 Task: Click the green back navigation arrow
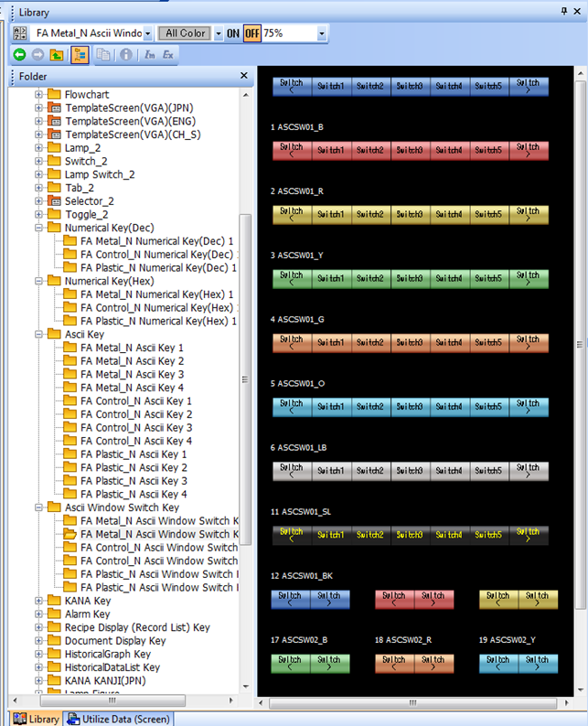coord(19,55)
